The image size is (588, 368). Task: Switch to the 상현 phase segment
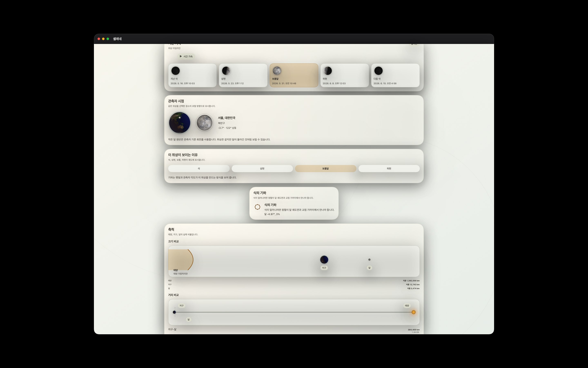[x=262, y=168]
